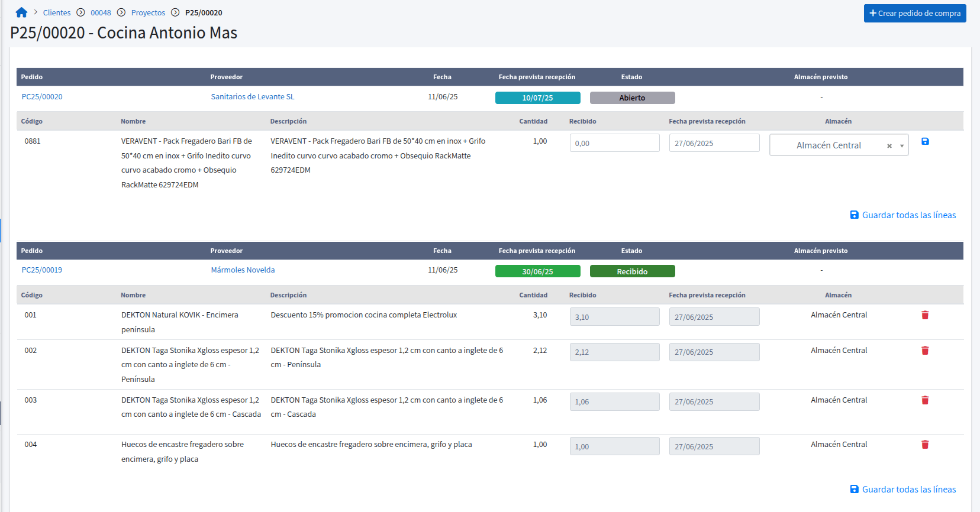Click circled arrow icon before P25/00020 breadcrumb
This screenshot has height=512, width=980.
[175, 12]
